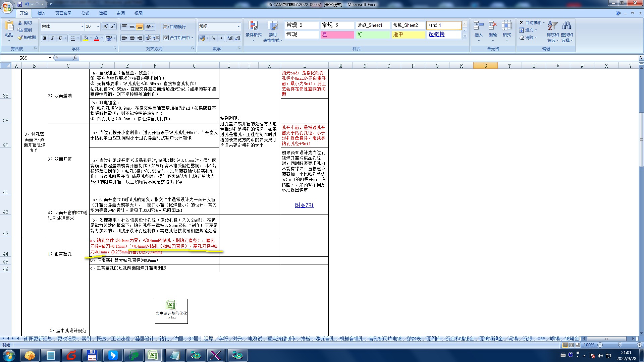Switch to the 钻孔 worksheet tab
Viewport: 644px width, 362px height.
[164, 339]
